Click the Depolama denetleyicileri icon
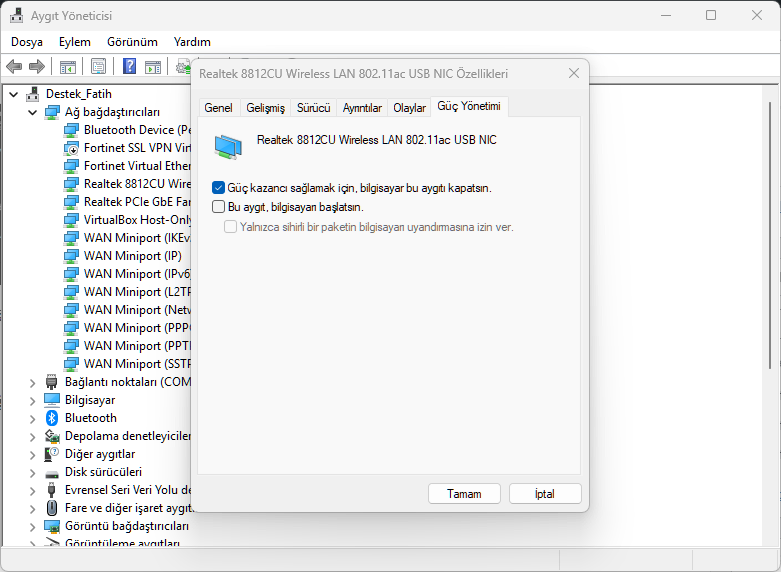 tap(52, 436)
